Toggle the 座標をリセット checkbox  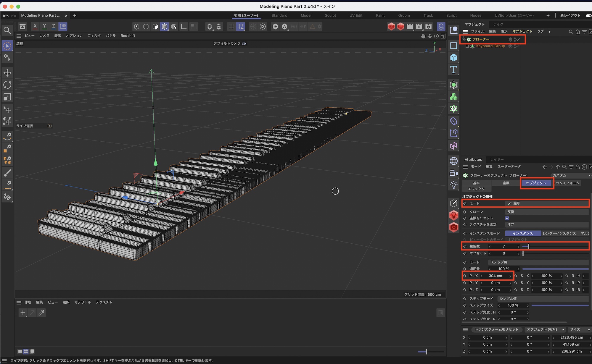coord(507,218)
